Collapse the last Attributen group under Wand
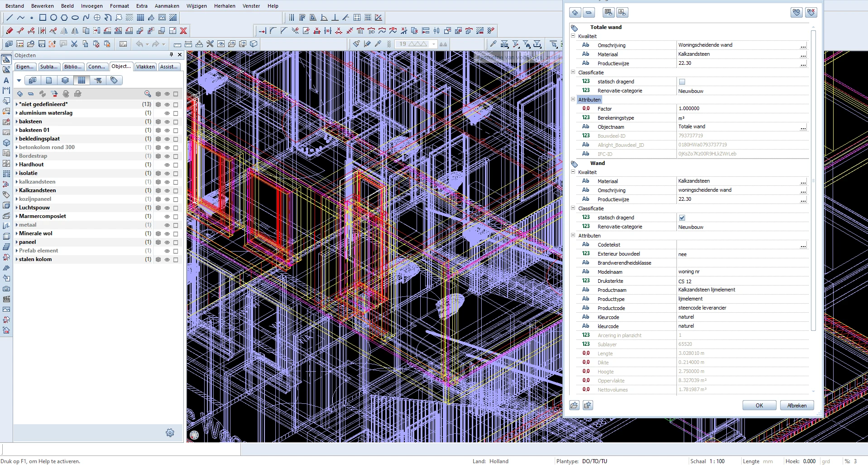 [573, 235]
